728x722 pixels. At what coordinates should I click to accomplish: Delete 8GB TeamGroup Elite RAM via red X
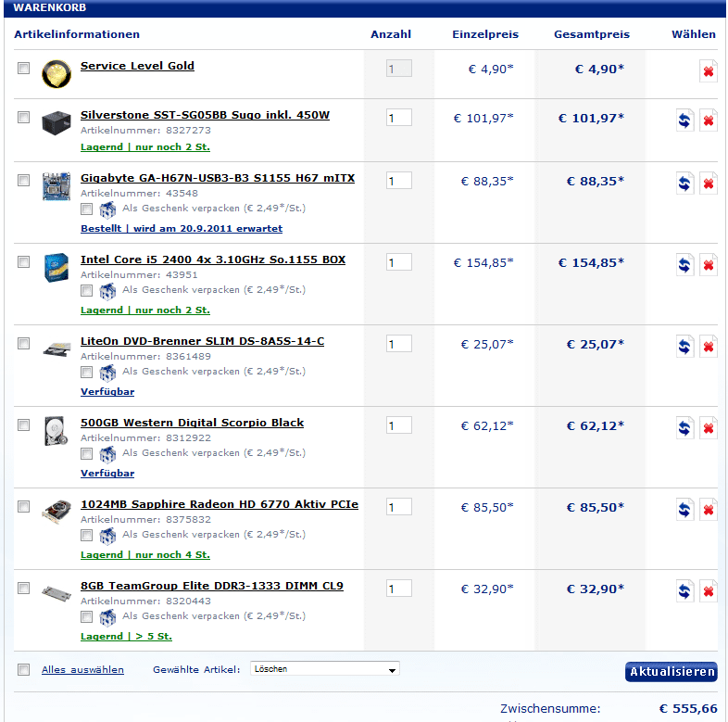(708, 591)
